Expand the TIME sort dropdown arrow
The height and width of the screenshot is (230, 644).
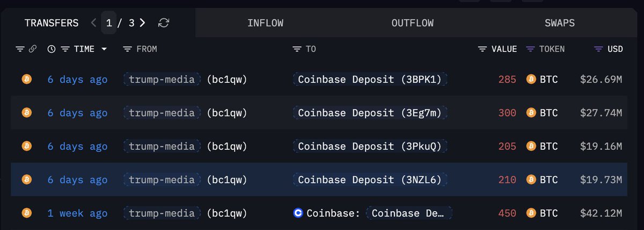coord(104,49)
